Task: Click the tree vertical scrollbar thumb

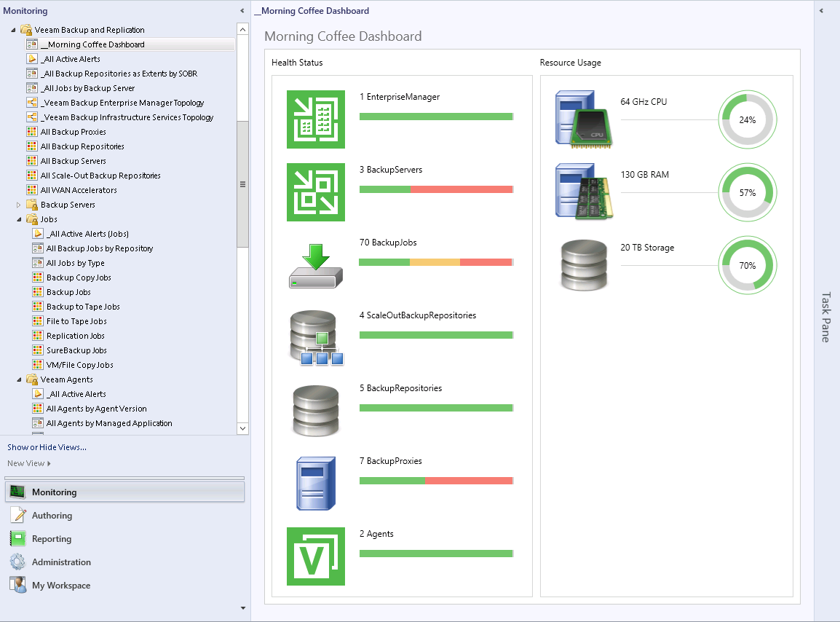Action: pos(242,184)
